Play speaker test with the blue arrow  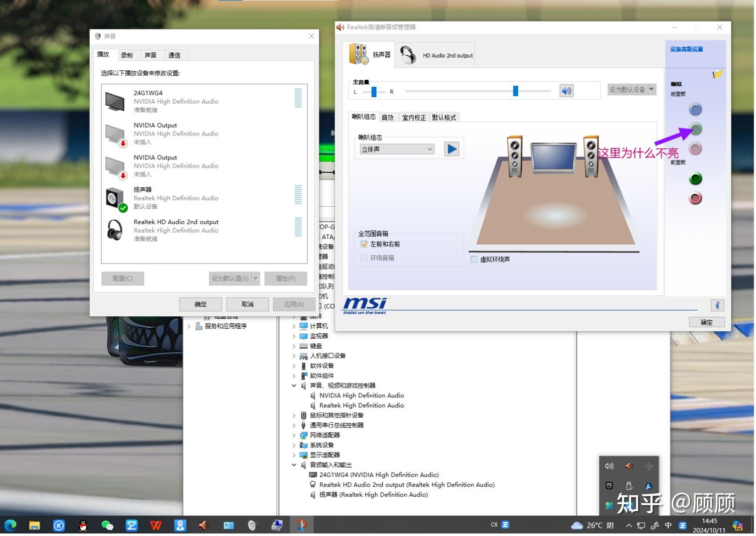pyautogui.click(x=451, y=149)
